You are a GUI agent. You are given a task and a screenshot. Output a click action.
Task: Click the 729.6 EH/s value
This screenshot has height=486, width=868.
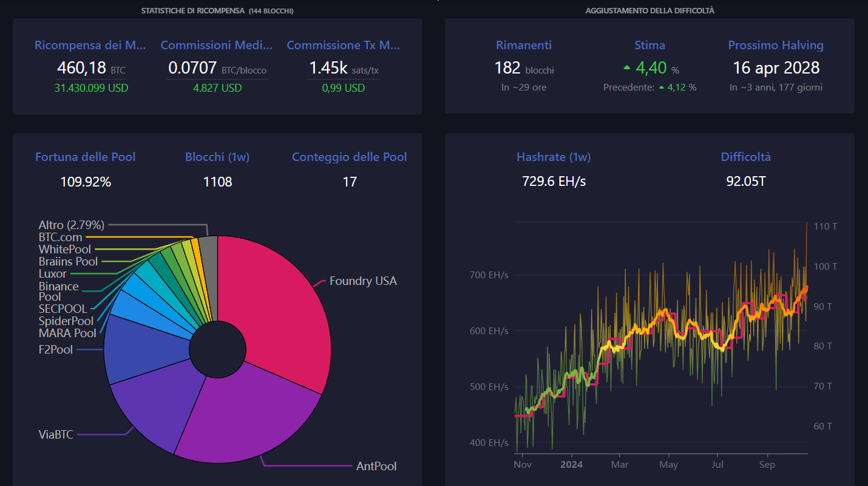(x=554, y=182)
